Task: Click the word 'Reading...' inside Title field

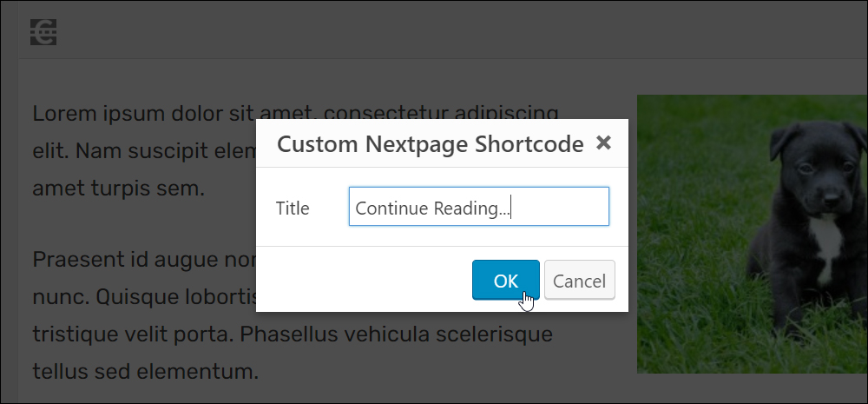Action: coord(471,209)
